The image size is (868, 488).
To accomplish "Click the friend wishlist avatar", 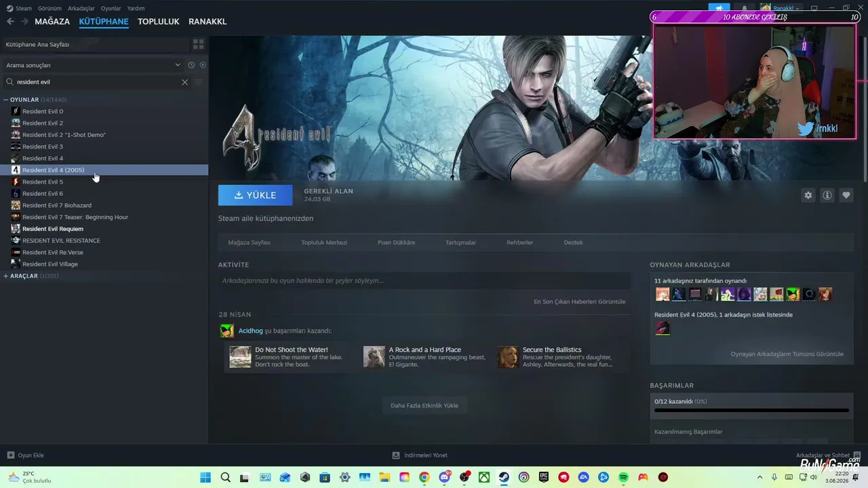I will [663, 328].
